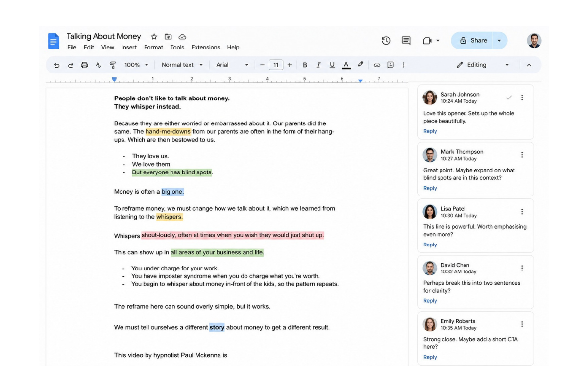Open Mark Thompson comment options menu
Viewport: 588px width, 392px height.
522,155
